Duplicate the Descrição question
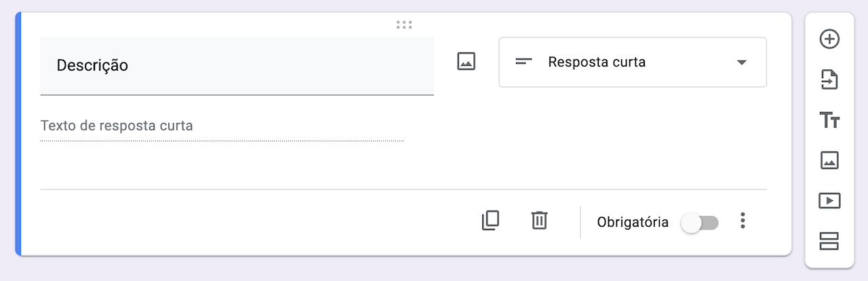Screen dimensions: 868x281 click(x=490, y=221)
